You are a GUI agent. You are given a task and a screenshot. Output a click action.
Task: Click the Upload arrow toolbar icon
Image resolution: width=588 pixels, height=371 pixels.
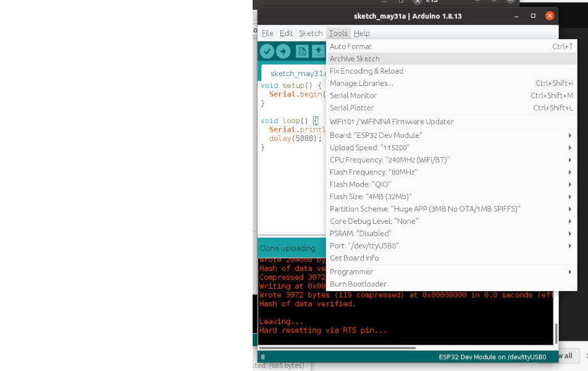point(283,51)
